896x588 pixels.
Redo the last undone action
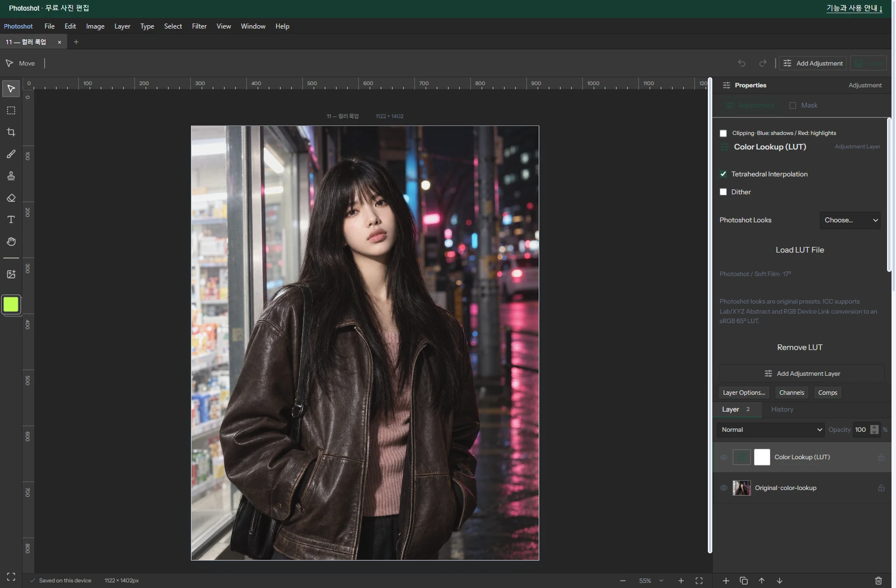(x=763, y=63)
